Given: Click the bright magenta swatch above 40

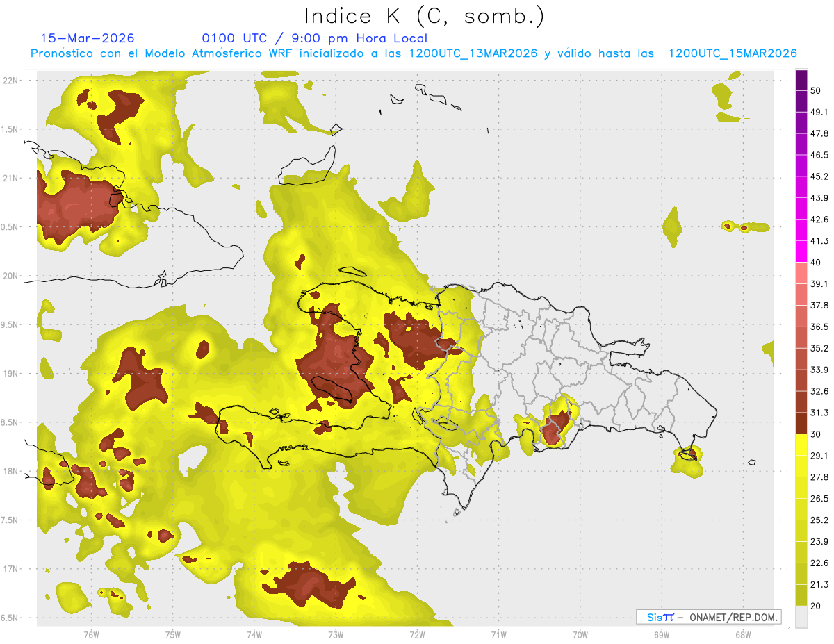Looking at the screenshot, I should click(802, 251).
